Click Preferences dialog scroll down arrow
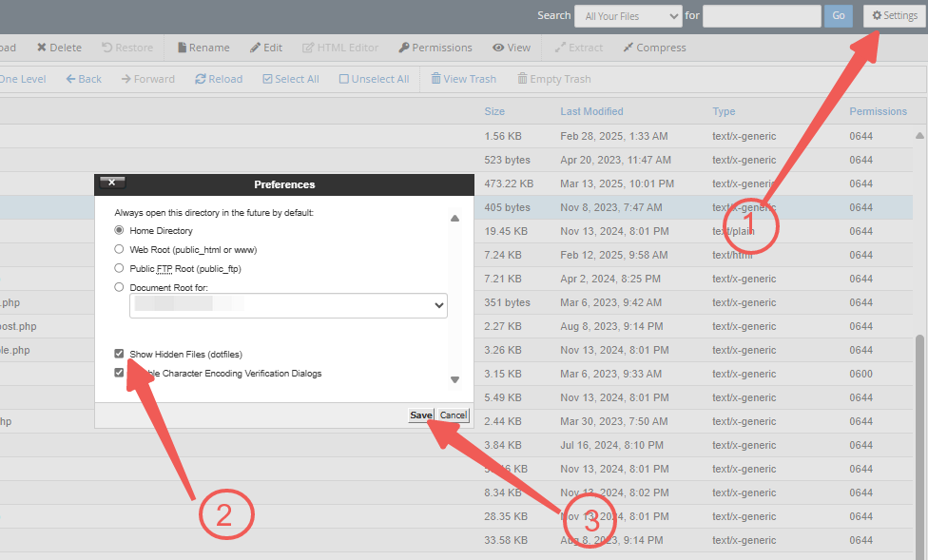The image size is (928, 560). click(454, 379)
